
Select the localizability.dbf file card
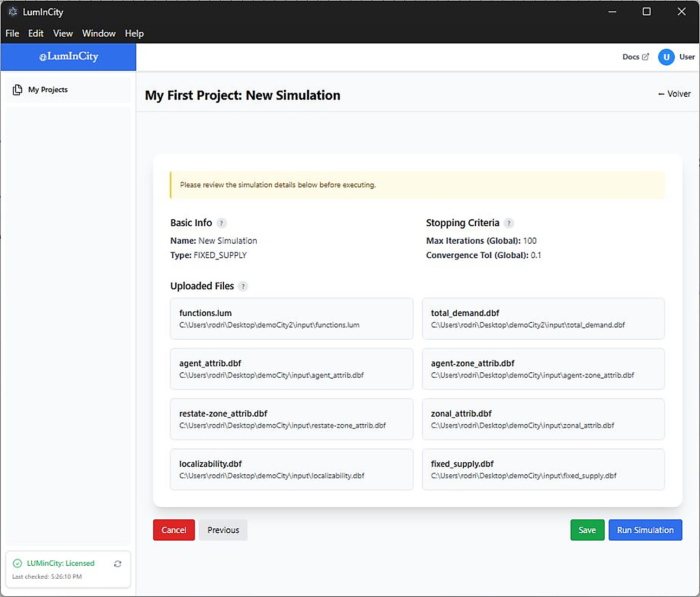pyautogui.click(x=291, y=470)
